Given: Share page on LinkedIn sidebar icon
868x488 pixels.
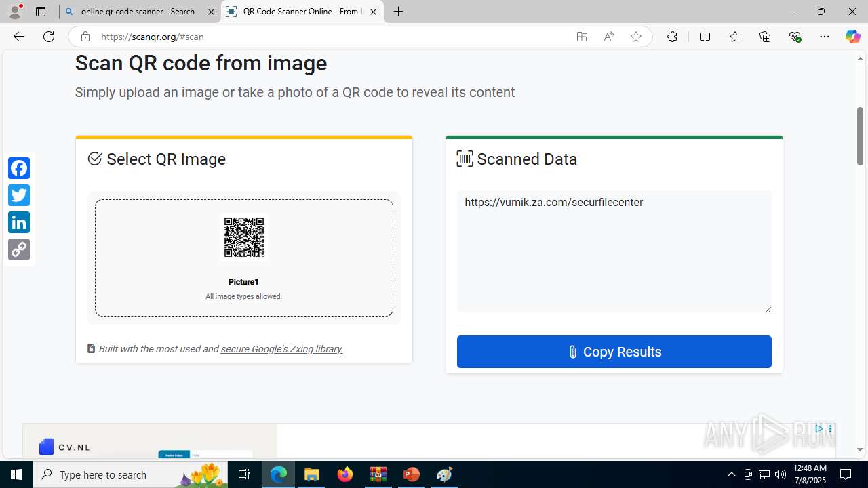Looking at the screenshot, I should tap(19, 222).
